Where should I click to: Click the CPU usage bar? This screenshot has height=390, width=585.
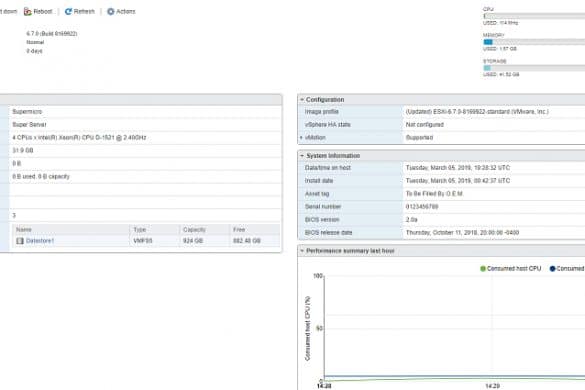click(534, 16)
